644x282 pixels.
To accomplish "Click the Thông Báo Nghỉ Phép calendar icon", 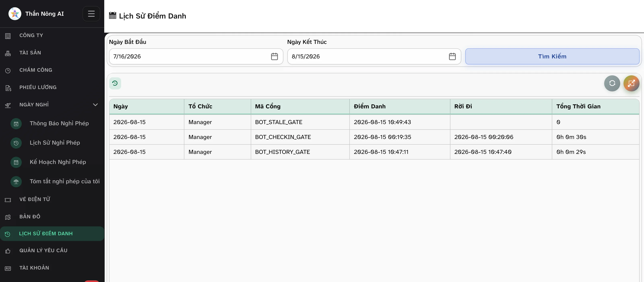I will pyautogui.click(x=16, y=124).
